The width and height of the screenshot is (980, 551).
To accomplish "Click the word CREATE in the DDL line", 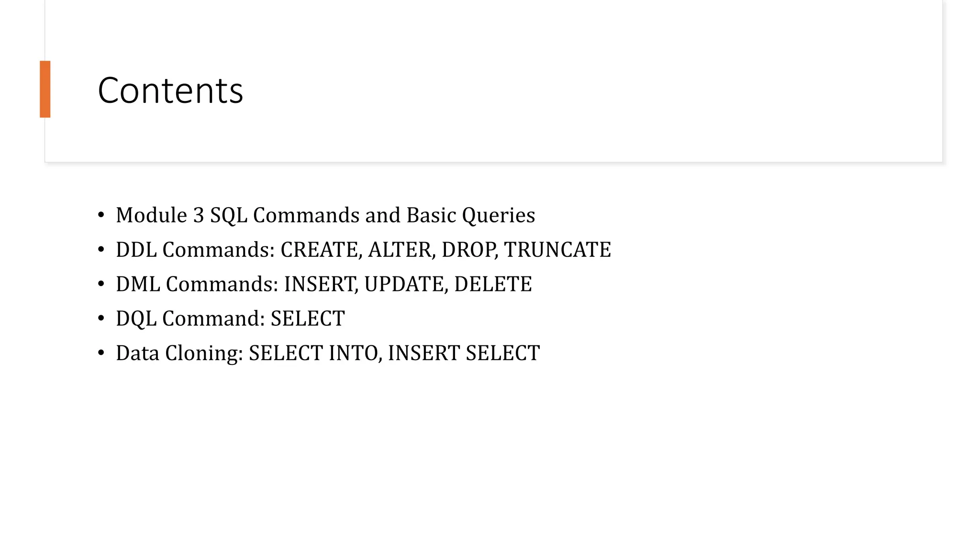I will coord(319,250).
